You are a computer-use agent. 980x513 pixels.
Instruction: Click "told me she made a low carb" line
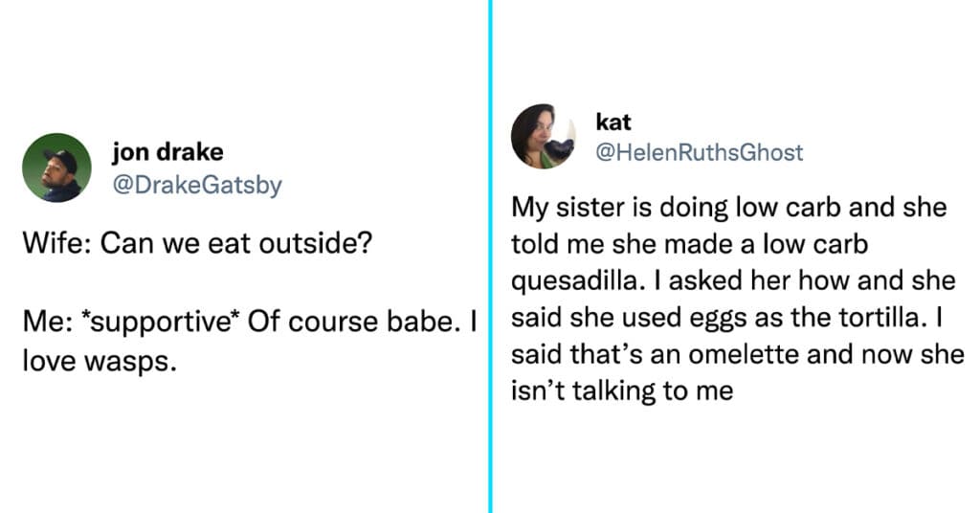coord(689,244)
